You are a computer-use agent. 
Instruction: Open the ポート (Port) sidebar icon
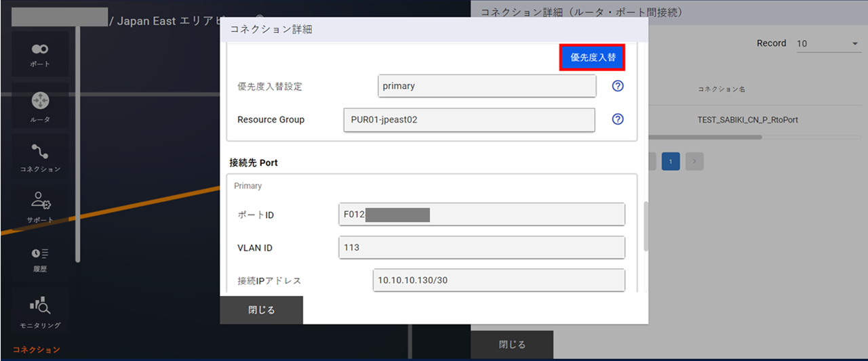[40, 54]
